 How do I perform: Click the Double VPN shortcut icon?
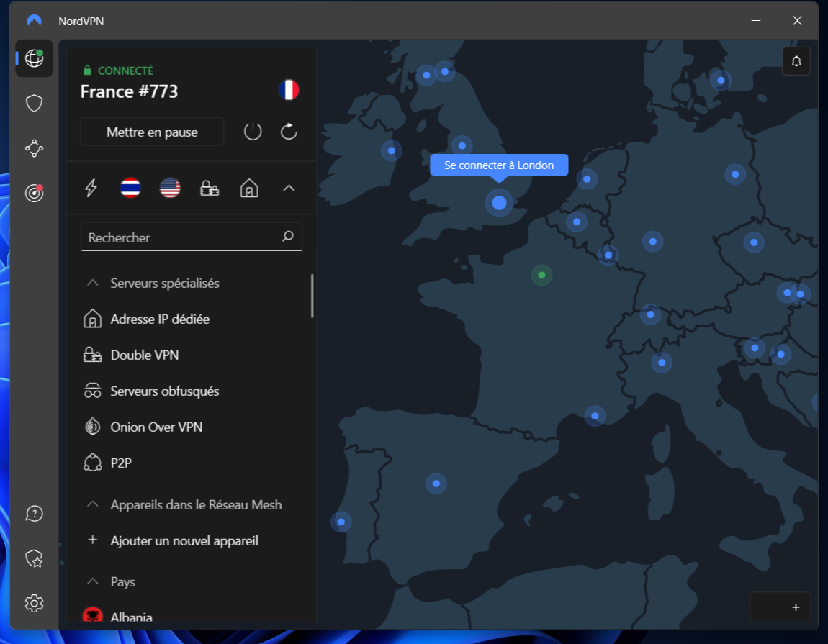(210, 188)
